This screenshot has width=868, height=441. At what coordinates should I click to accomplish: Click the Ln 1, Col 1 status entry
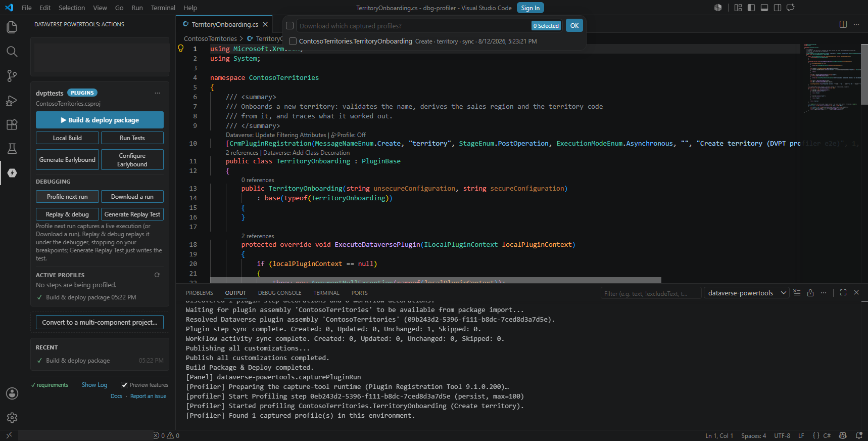719,435
